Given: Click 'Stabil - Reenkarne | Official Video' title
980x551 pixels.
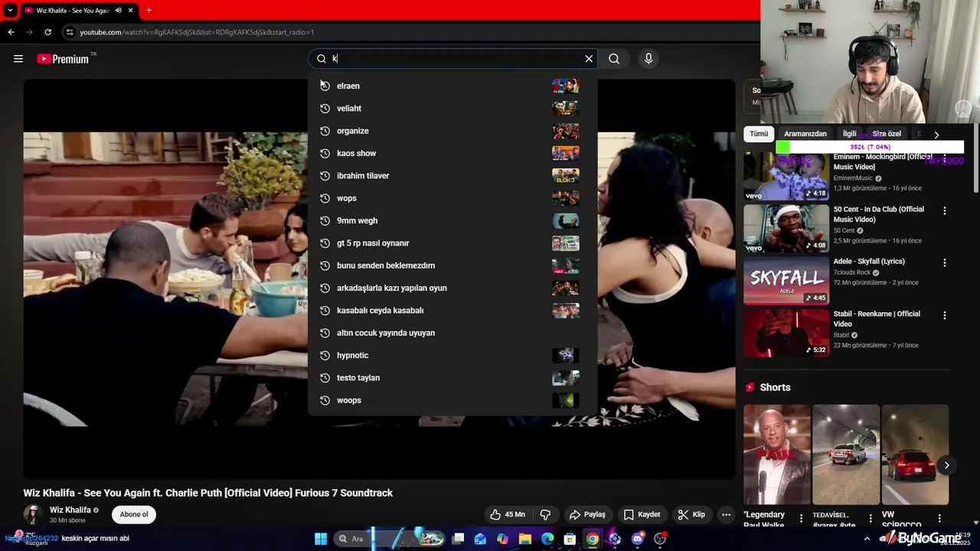Looking at the screenshot, I should 877,318.
